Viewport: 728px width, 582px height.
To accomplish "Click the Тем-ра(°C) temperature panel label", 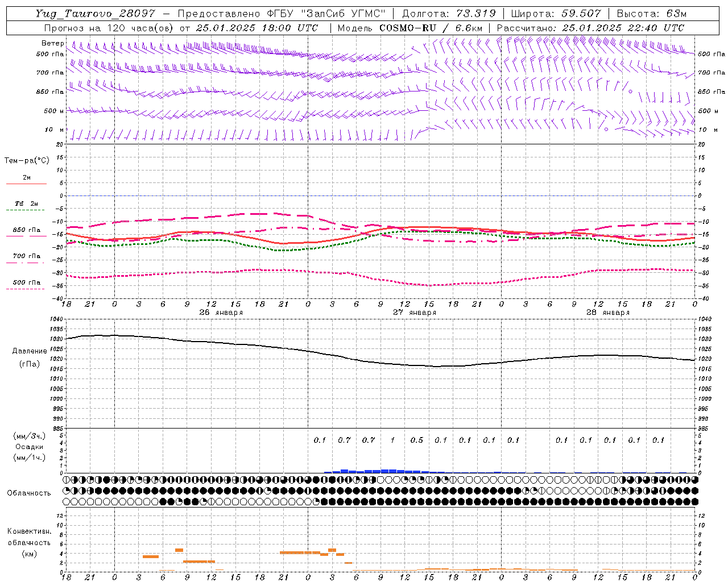I will point(27,161).
